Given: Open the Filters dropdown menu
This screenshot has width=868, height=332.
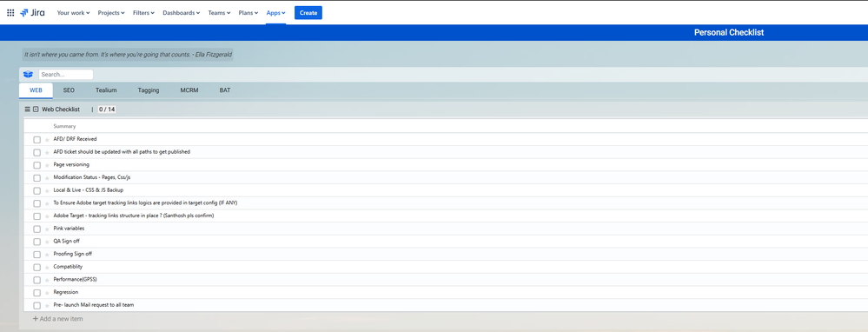Looking at the screenshot, I should pyautogui.click(x=144, y=13).
